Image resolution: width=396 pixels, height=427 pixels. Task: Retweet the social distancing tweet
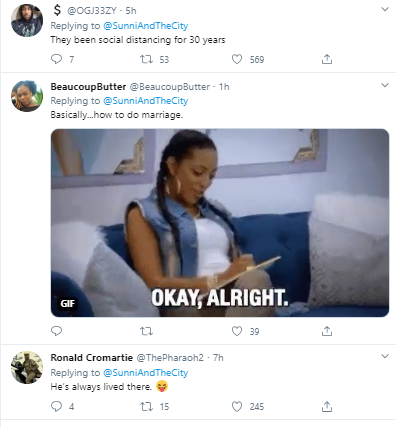tap(146, 59)
